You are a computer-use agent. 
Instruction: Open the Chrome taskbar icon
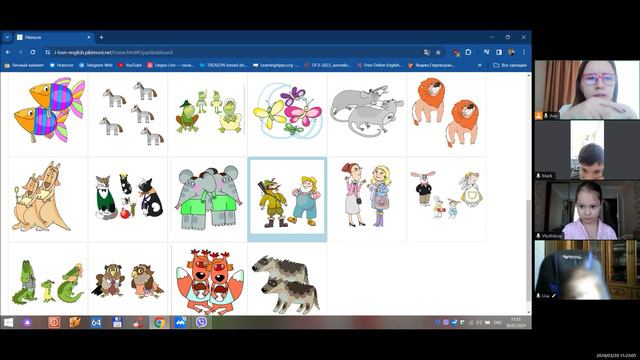click(x=160, y=322)
